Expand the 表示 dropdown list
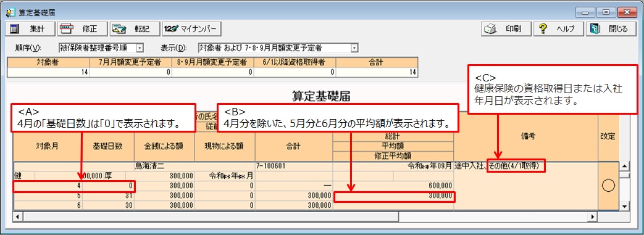This screenshot has width=644, height=235. tap(354, 48)
